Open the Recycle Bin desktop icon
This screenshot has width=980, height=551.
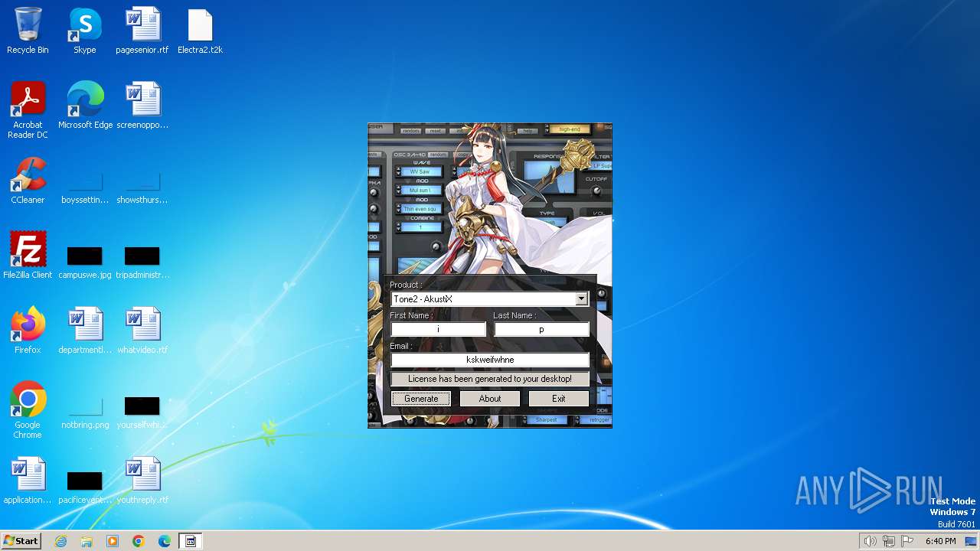click(28, 31)
